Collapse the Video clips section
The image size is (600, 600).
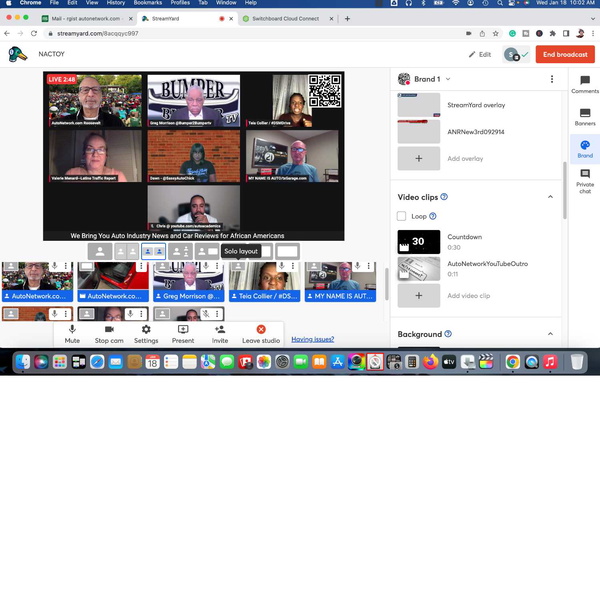coord(550,197)
